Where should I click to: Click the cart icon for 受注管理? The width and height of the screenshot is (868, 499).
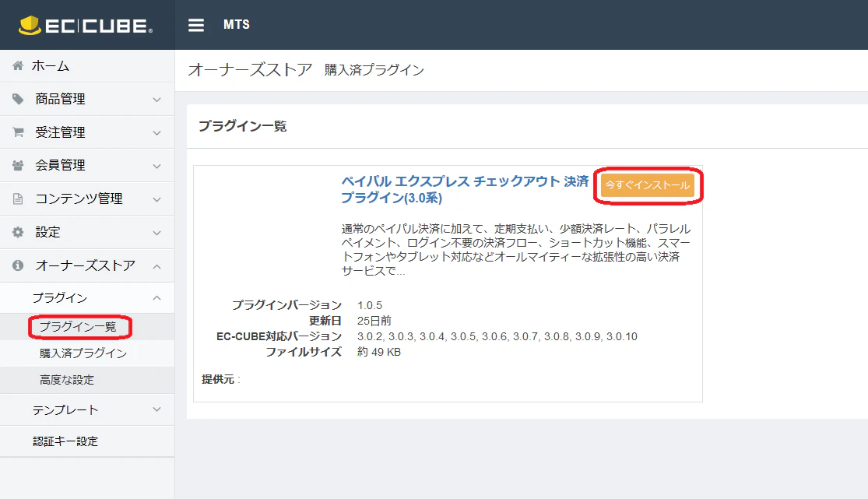[x=18, y=132]
